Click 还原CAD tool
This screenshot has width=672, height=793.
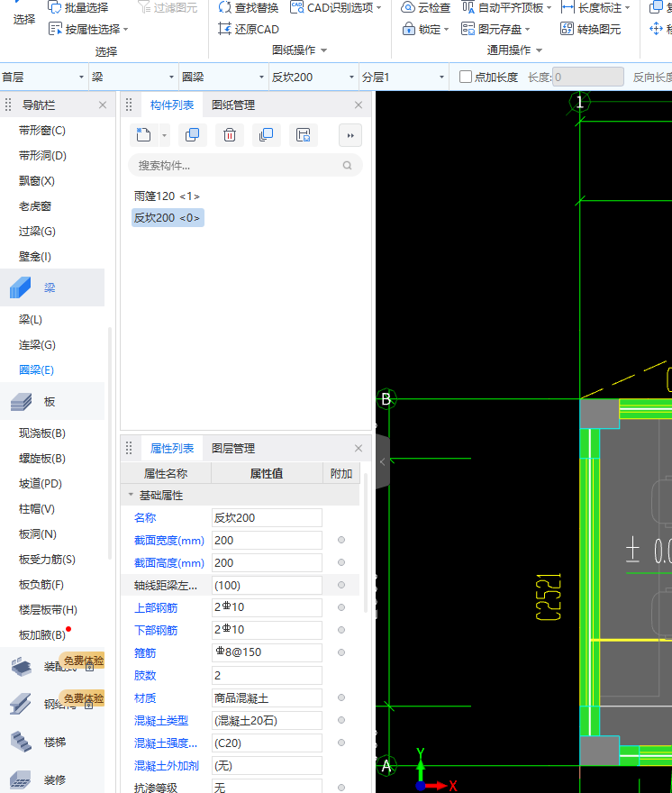[249, 30]
